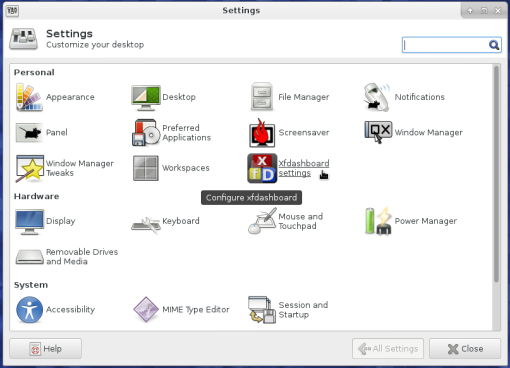The height and width of the screenshot is (368, 510).
Task: Open the Window Manager Tweaks star icon
Action: tap(29, 168)
